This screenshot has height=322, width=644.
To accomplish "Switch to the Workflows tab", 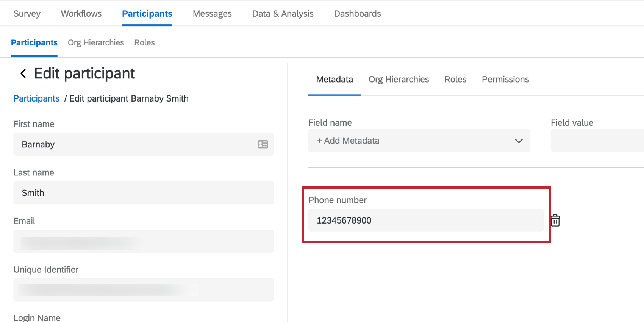I will tap(81, 14).
